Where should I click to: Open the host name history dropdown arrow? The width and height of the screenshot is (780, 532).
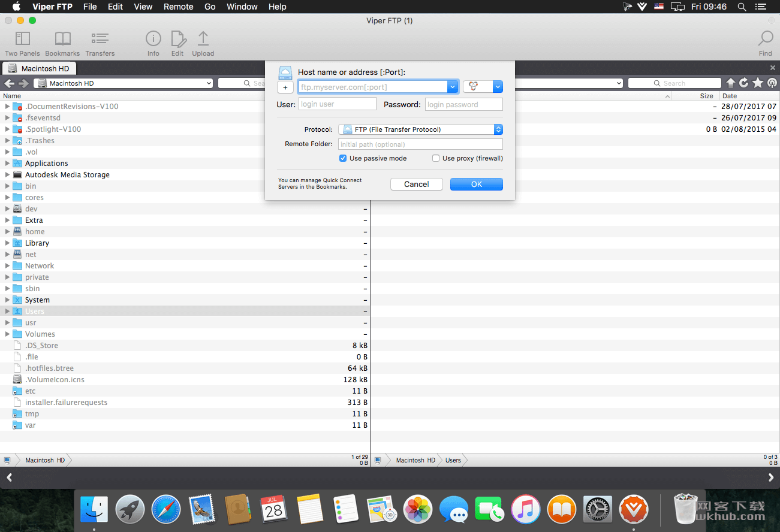[x=453, y=87]
